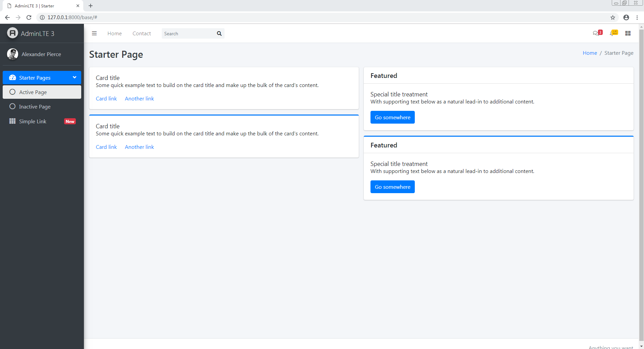
Task: Open the control sidebar grid icon
Action: point(628,33)
